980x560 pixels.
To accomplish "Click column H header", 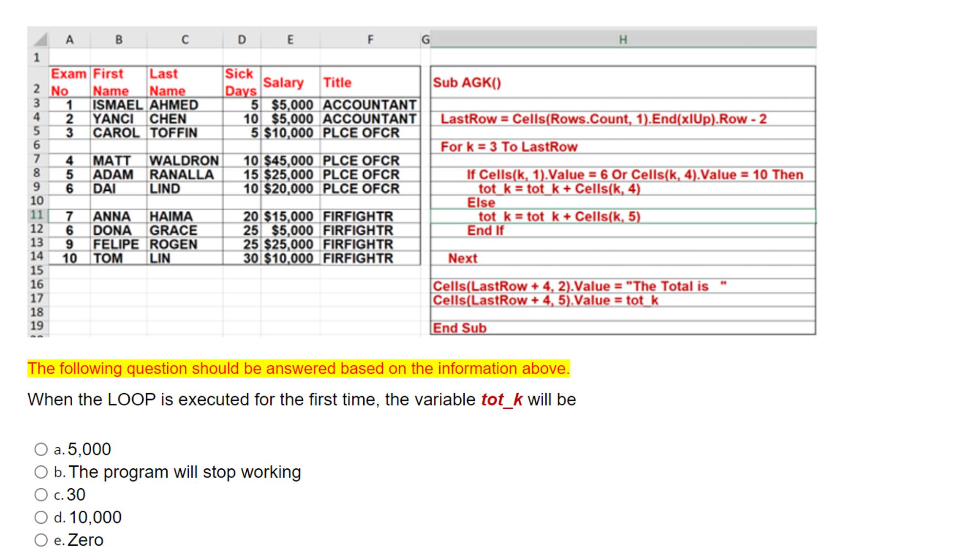I will tap(623, 40).
